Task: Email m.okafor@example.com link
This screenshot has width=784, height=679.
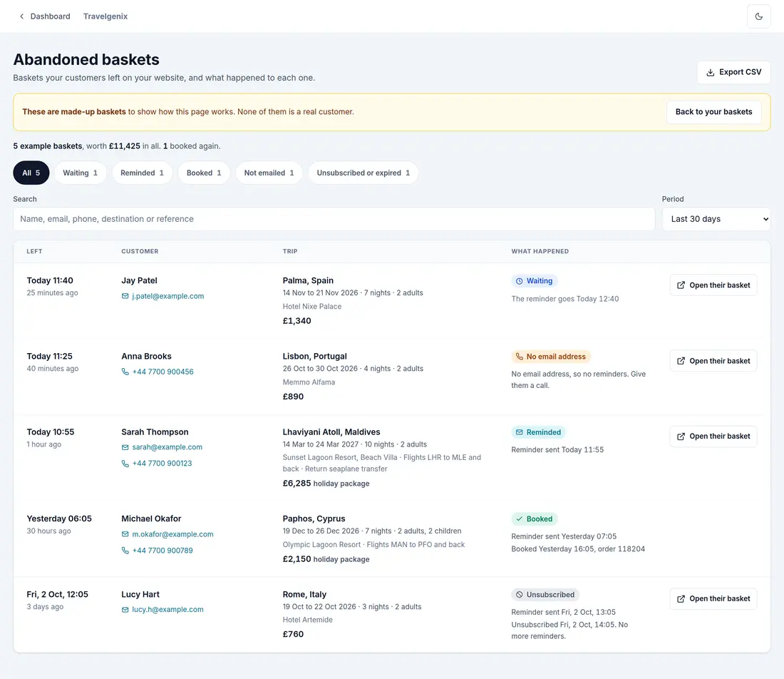Action: [x=172, y=534]
